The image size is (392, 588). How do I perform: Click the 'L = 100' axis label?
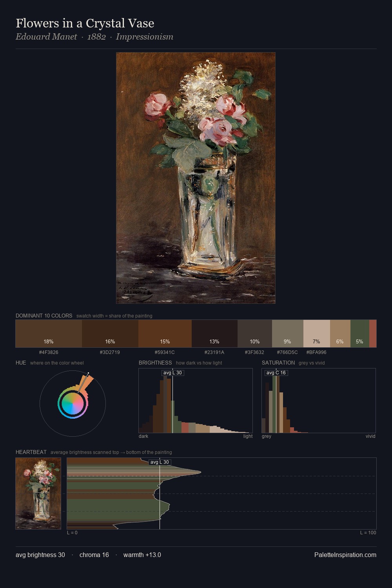tap(368, 533)
